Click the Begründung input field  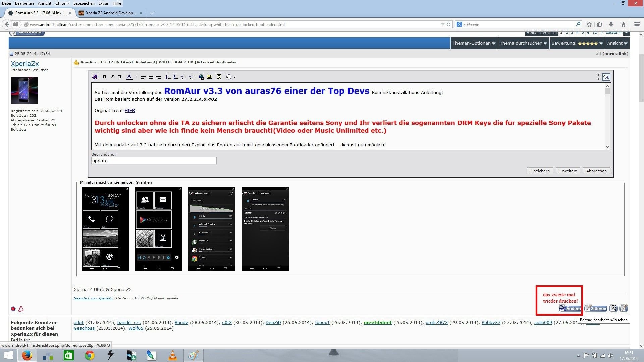point(154,161)
